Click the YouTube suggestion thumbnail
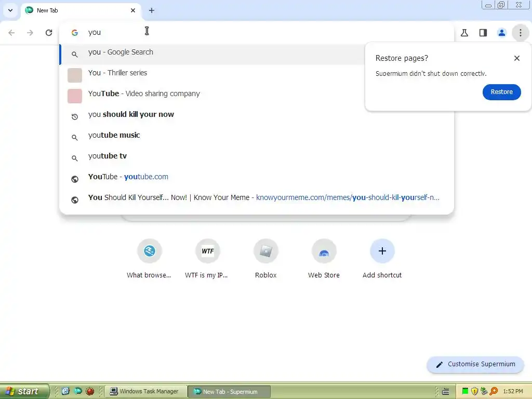Viewport: 532px width, 399px height. click(75, 96)
